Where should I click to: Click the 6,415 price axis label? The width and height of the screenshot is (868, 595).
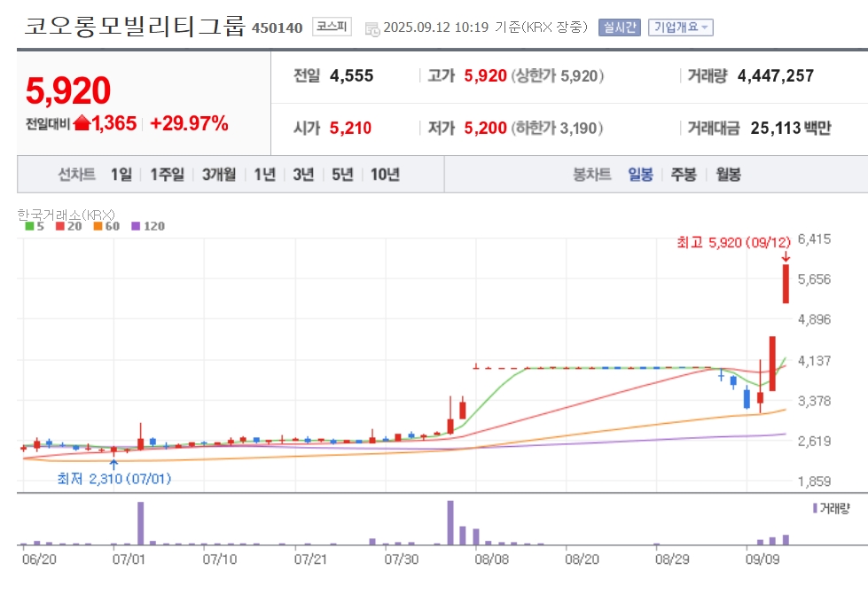click(814, 239)
